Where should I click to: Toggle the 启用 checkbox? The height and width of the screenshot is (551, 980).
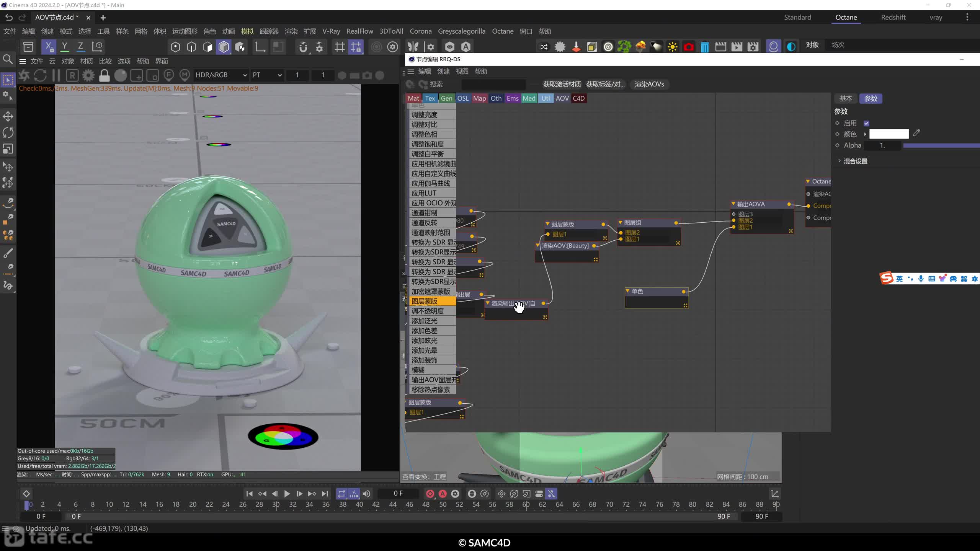(866, 123)
